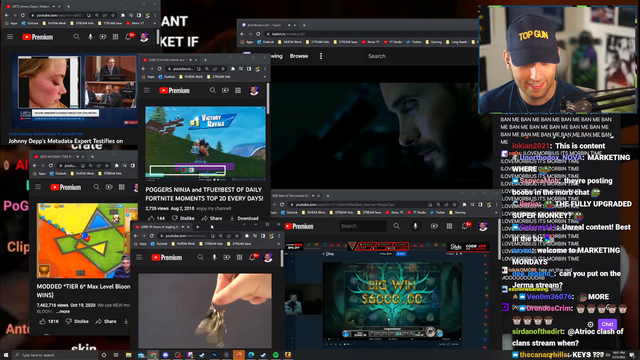
Task: Download the Fortnite moments video
Action: tap(244, 218)
